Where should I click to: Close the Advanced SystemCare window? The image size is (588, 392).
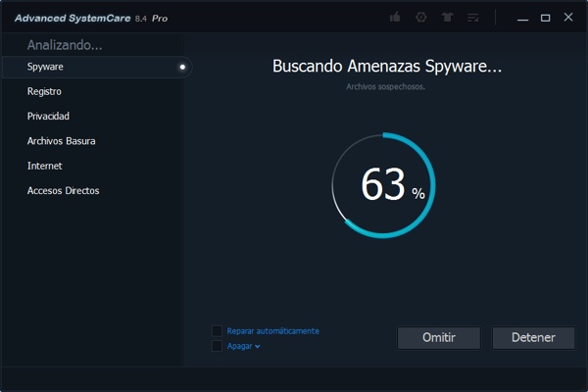[568, 17]
